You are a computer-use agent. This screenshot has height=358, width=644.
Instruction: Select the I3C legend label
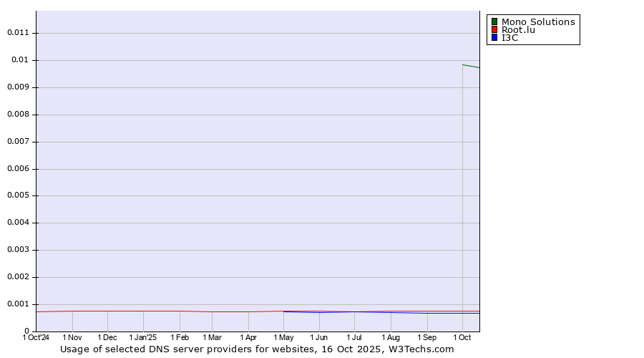coord(509,38)
